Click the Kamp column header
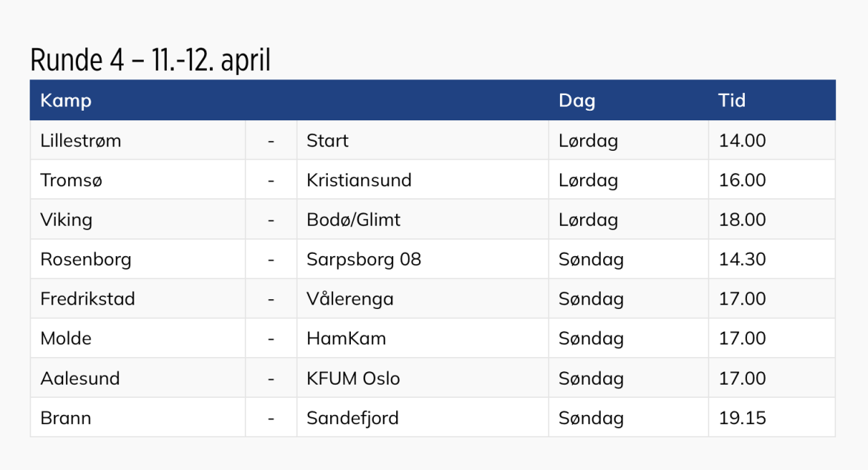This screenshot has height=470, width=868. pos(66,101)
